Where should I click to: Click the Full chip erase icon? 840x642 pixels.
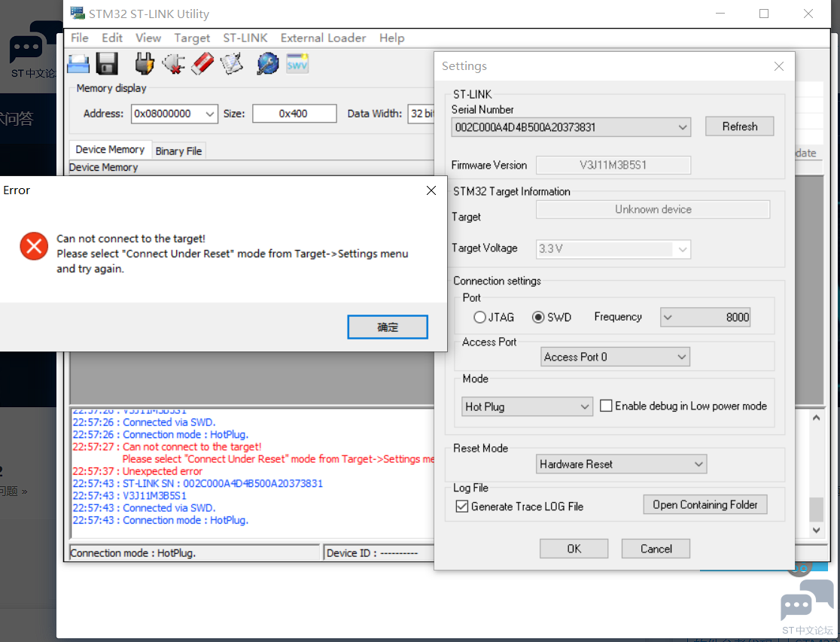pyautogui.click(x=202, y=64)
